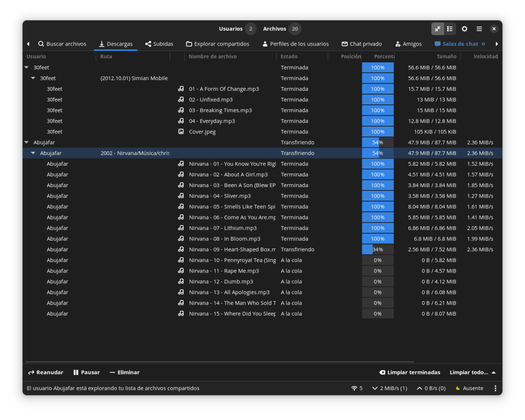Click the left tab scroll arrow
This screenshot has height=420, width=525.
click(x=28, y=44)
